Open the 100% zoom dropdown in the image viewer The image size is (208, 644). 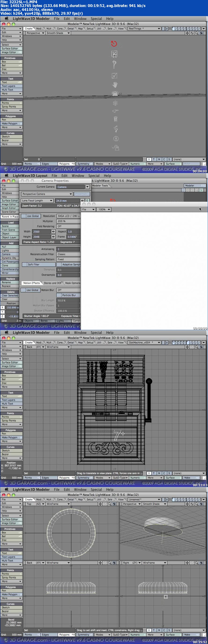pos(104,210)
